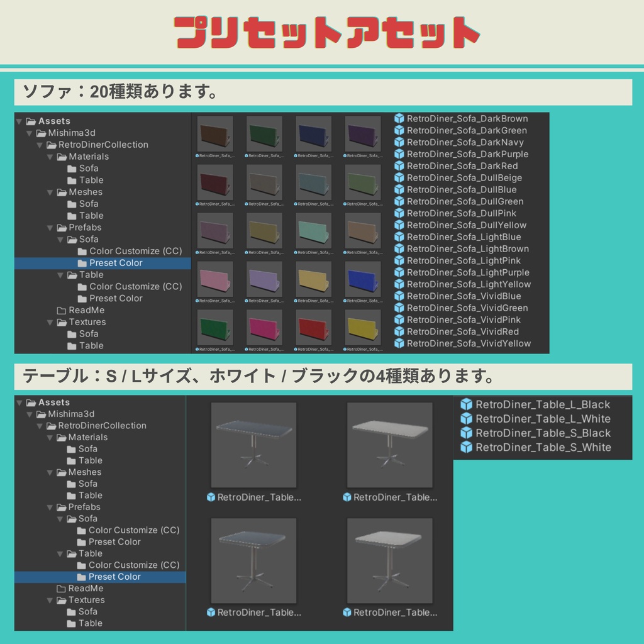
Task: Click the prefab icon beside RetroDiner_Sofa_LightBlue
Action: 399,237
